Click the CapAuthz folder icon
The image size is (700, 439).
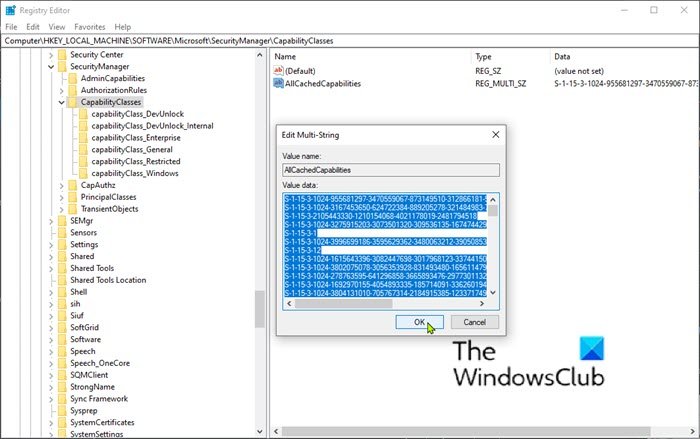pos(73,185)
